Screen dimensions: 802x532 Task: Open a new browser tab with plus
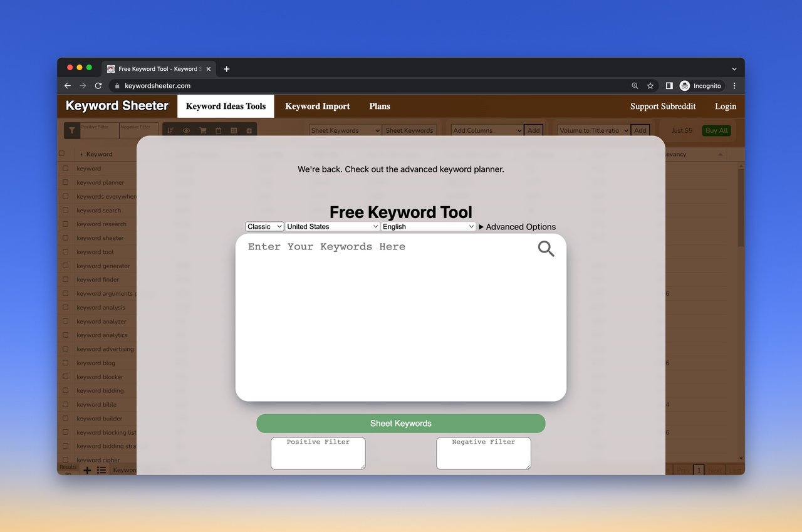coord(227,69)
